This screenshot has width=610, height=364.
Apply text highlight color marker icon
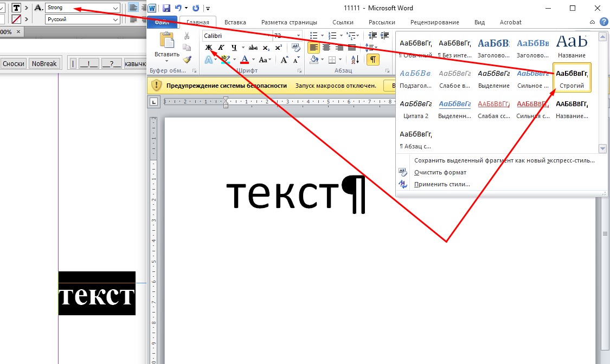225,60
